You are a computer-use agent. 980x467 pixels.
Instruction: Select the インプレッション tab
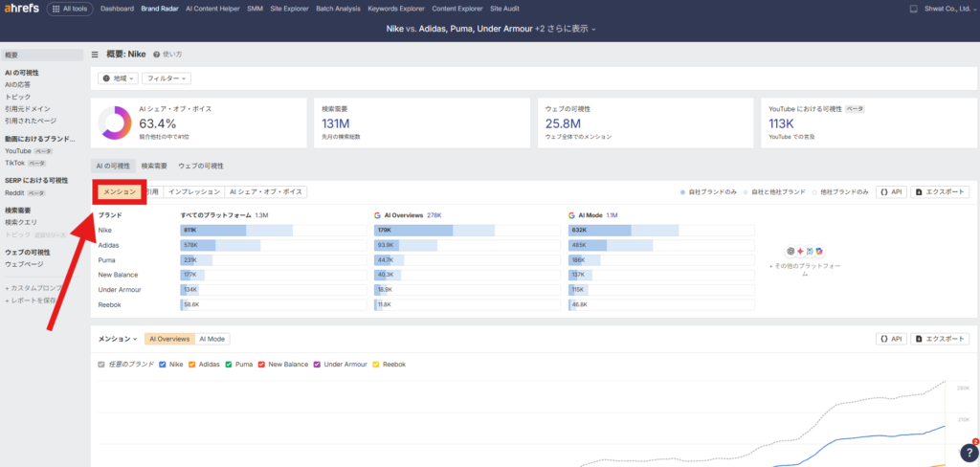pos(193,192)
